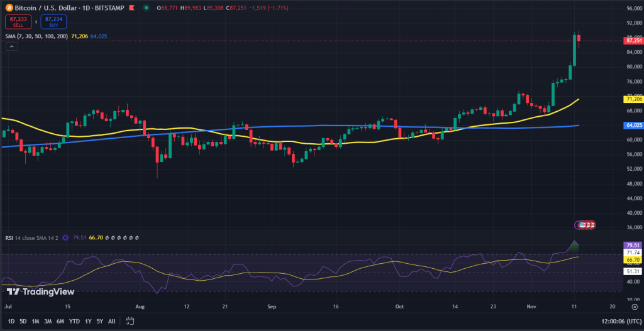Open the 12:00:06 (UTC) timezone menu

(621, 321)
